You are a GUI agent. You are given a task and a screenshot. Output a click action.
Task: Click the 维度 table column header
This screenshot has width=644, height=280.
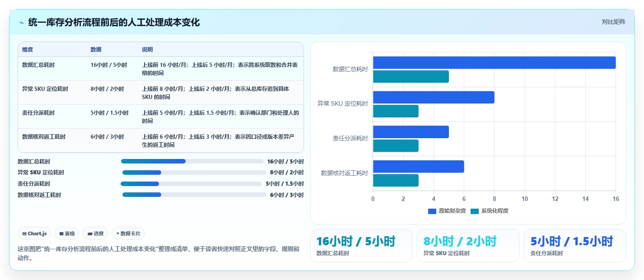(x=28, y=50)
